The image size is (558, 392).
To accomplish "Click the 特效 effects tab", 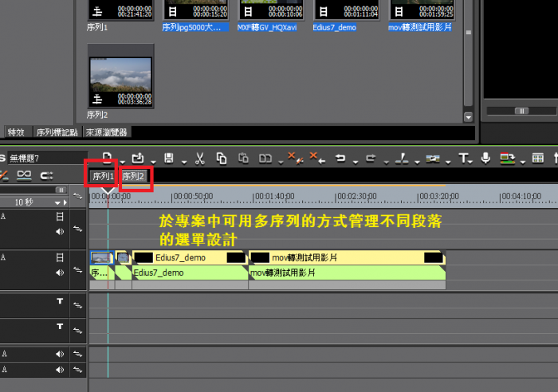I will coord(16,132).
